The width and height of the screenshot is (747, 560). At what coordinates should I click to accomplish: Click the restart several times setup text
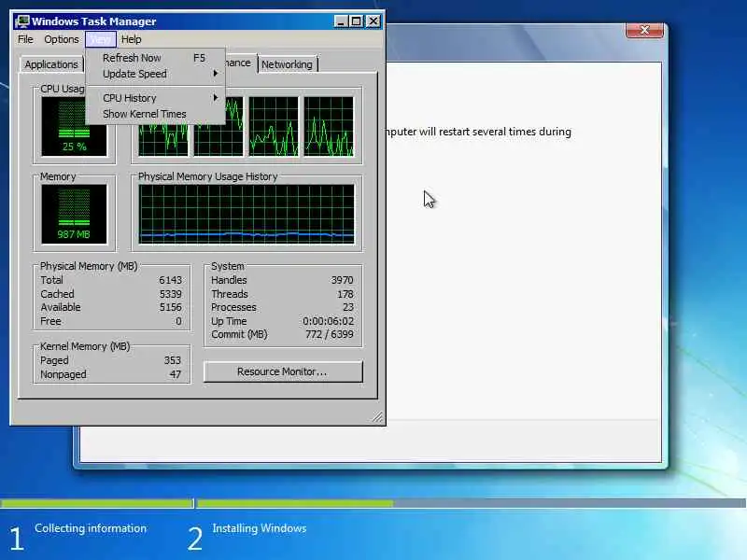click(478, 132)
